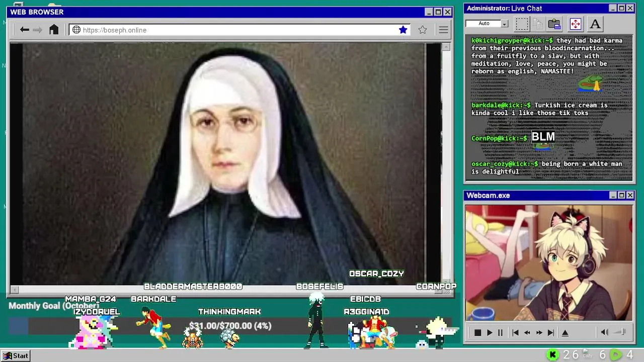Select the URL field showing boseph.online
Image resolution: width=644 pixels, height=362 pixels.
239,30
